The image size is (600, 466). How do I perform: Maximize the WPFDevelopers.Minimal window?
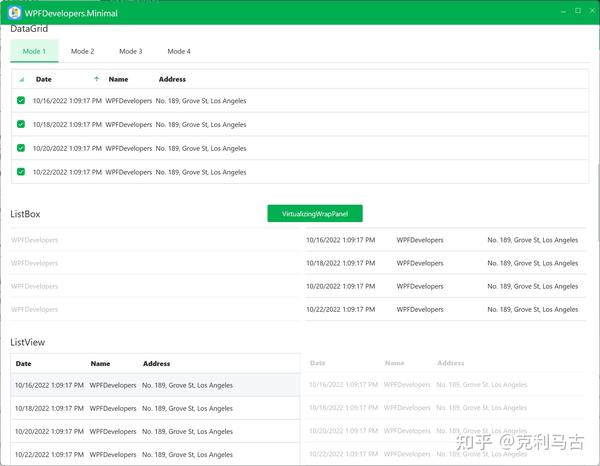click(x=578, y=11)
